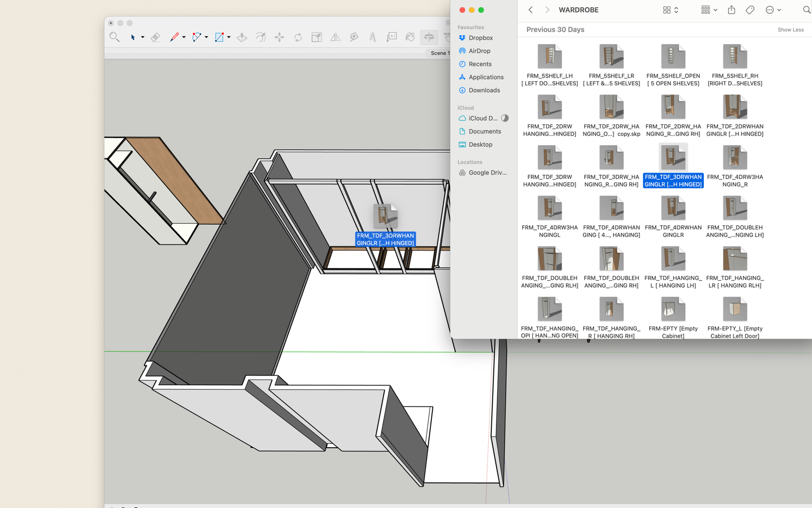
Task: Select the Text label A1 tool
Action: coord(392,37)
